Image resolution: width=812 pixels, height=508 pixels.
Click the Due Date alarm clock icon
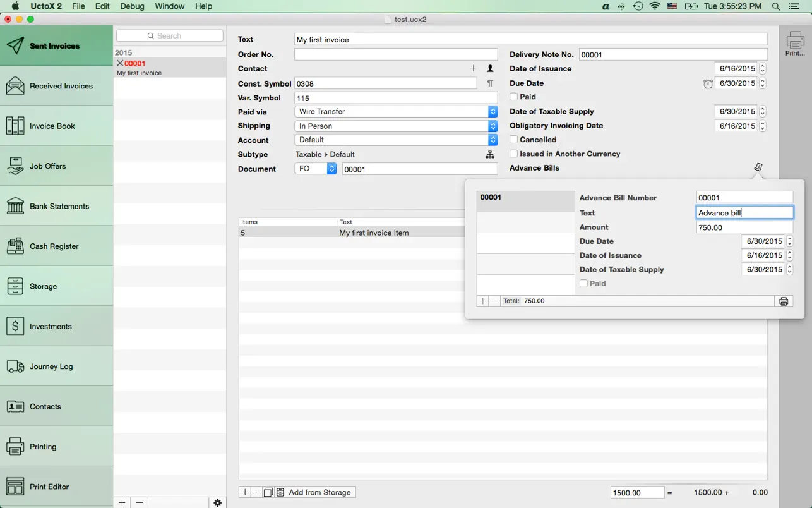[708, 83]
